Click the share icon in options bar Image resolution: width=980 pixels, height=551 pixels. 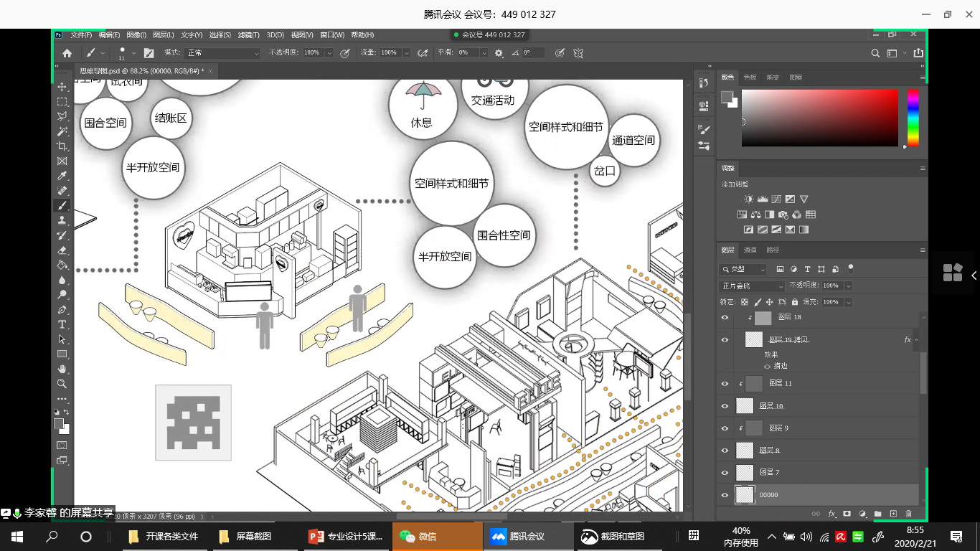(918, 53)
